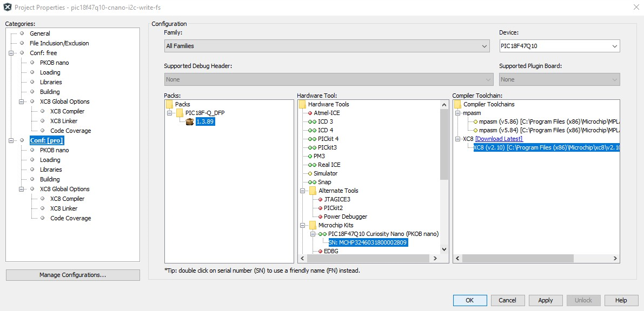644x311 pixels.
Task: Collapse the PIC18F47Q10 Curiosity Nano node
Action: tap(313, 234)
